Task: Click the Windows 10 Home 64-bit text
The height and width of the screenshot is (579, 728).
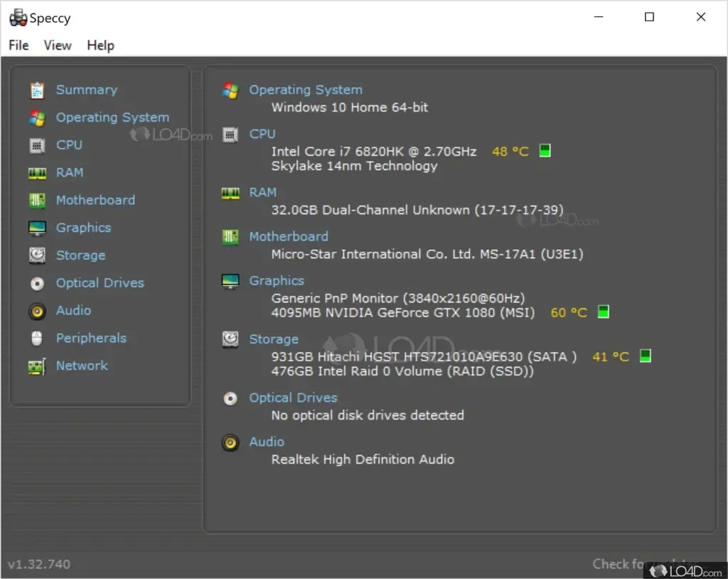Action: (350, 107)
